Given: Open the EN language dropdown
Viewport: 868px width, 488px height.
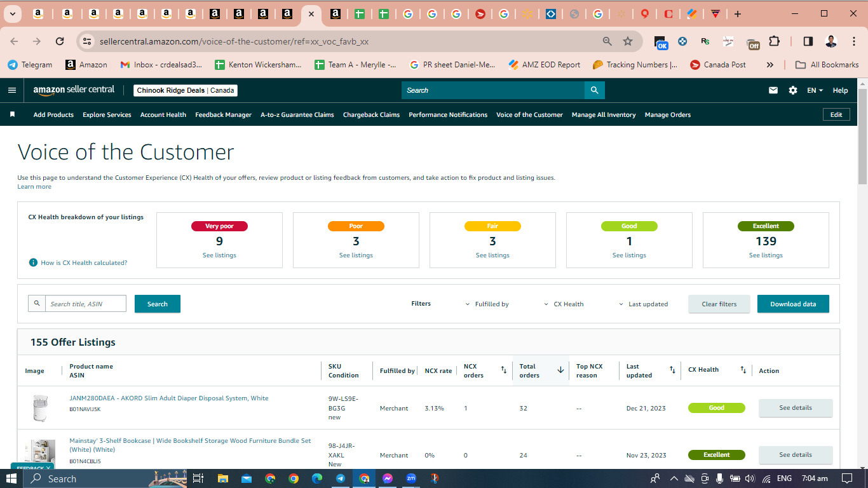Looking at the screenshot, I should (815, 90).
